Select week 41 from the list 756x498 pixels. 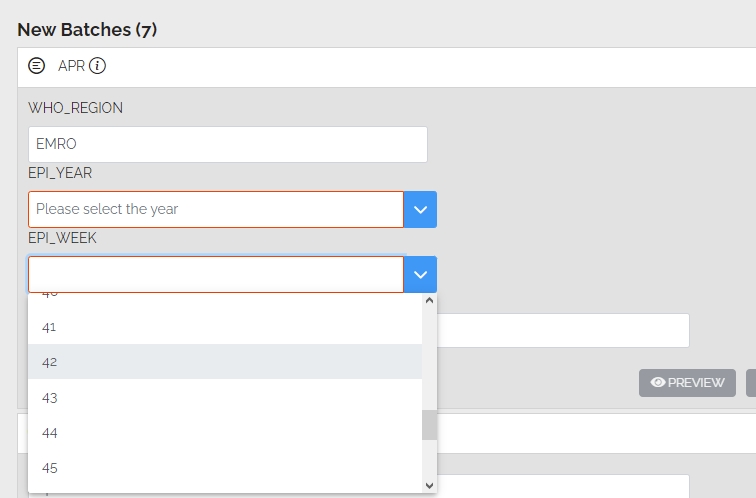pyautogui.click(x=225, y=327)
